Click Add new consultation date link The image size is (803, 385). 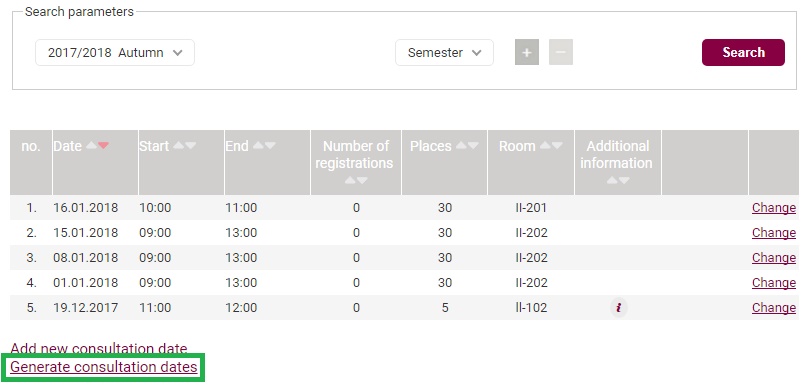coord(99,349)
